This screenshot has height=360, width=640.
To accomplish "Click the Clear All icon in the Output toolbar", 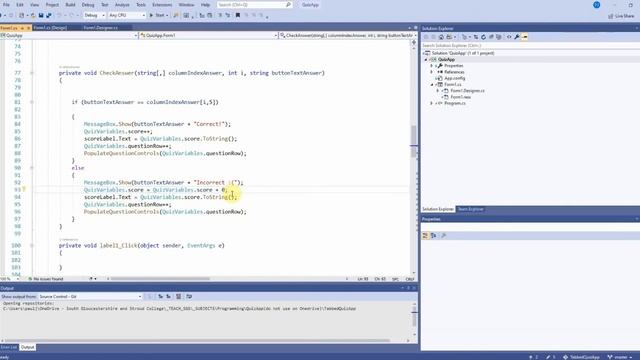I will [178, 296].
